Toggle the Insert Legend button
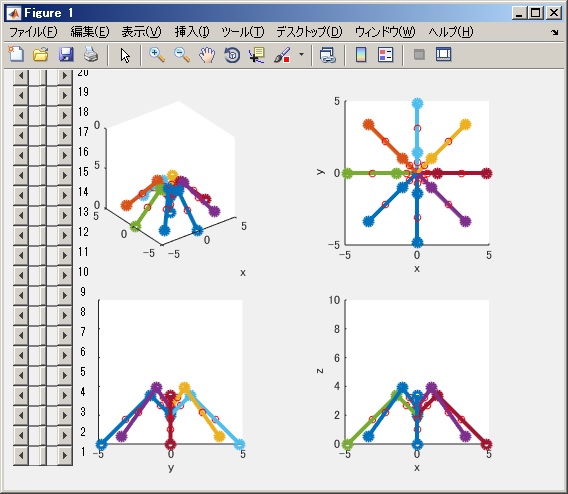The width and height of the screenshot is (568, 494). click(x=385, y=55)
